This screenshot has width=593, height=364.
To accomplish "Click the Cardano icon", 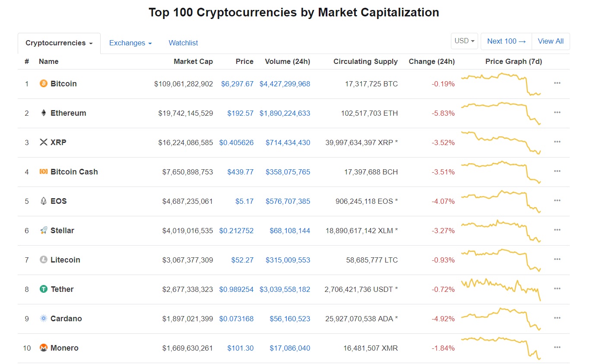I will tap(43, 318).
